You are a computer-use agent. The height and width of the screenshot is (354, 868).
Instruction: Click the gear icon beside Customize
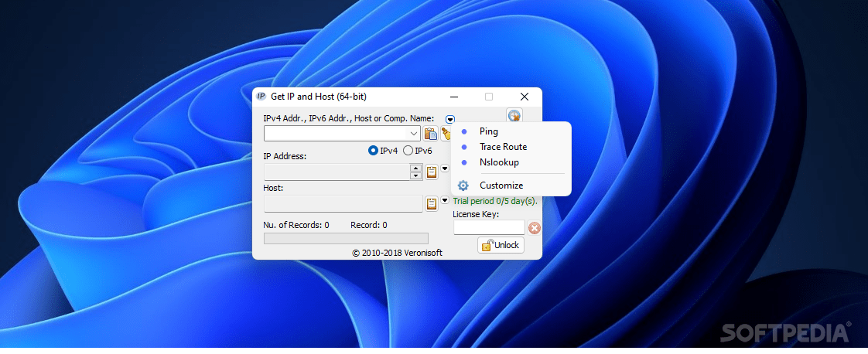(463, 186)
